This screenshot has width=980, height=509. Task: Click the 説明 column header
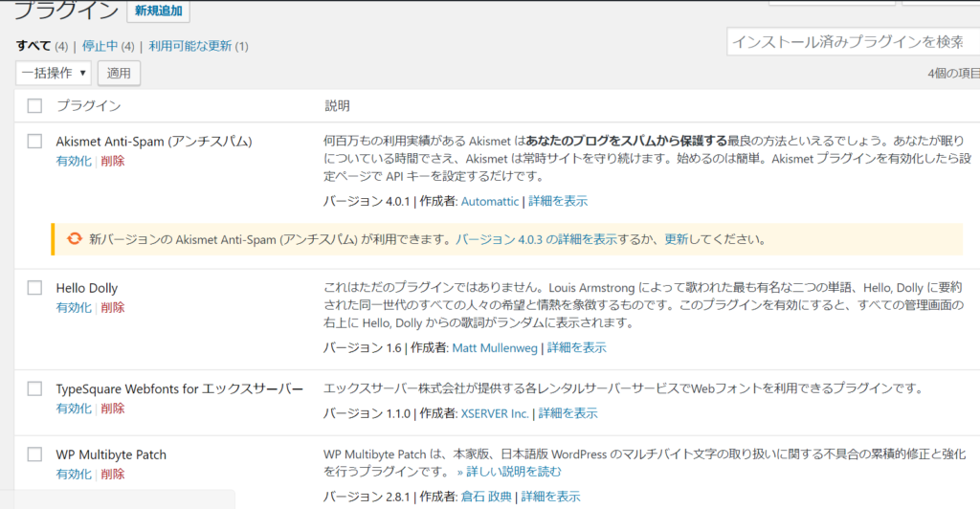(x=337, y=105)
